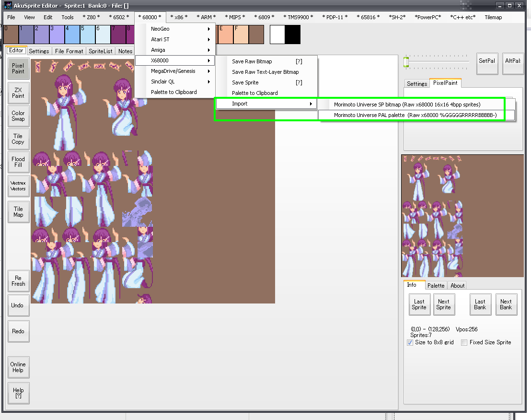Viewport: 531px width, 420px height.
Task: Select the Pixel Paint tool
Action: tap(18, 69)
